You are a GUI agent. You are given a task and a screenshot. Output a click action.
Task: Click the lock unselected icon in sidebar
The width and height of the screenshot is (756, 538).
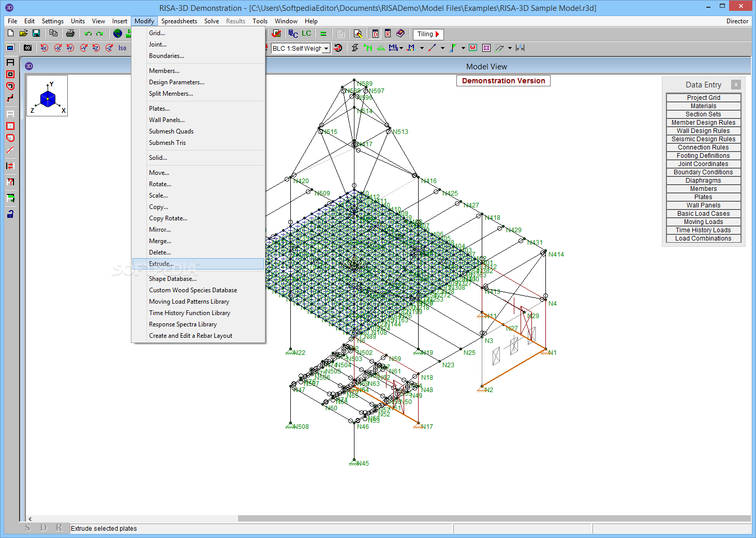[x=10, y=214]
